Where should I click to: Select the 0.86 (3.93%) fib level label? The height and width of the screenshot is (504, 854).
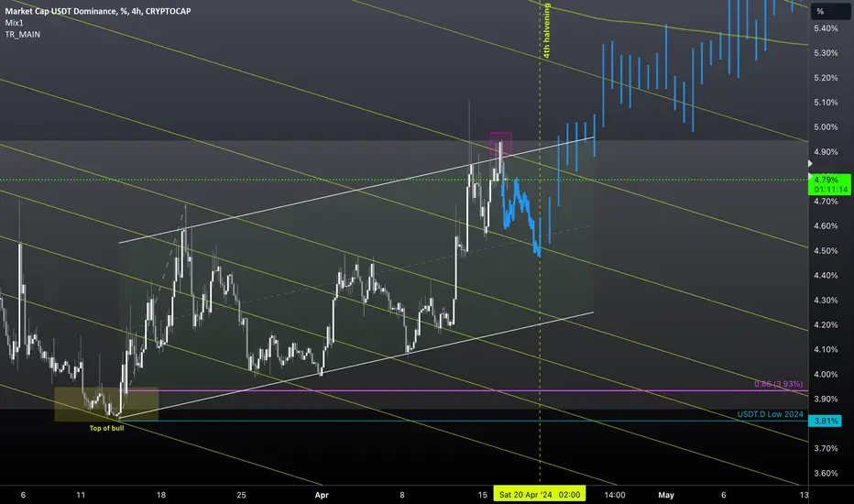[778, 384]
